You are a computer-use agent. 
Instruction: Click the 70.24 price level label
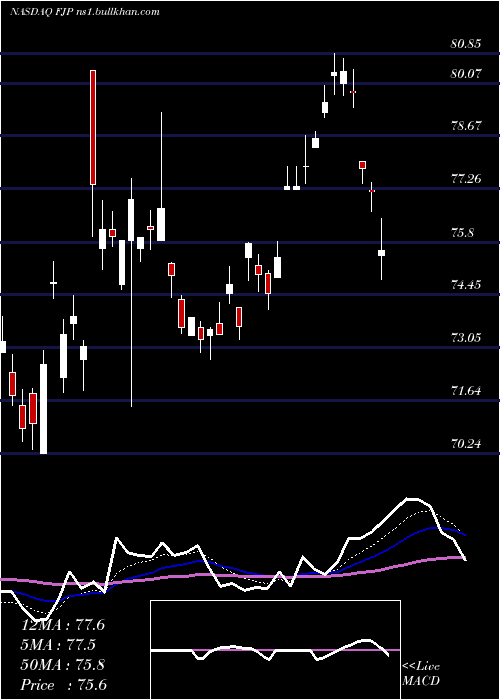click(x=466, y=443)
